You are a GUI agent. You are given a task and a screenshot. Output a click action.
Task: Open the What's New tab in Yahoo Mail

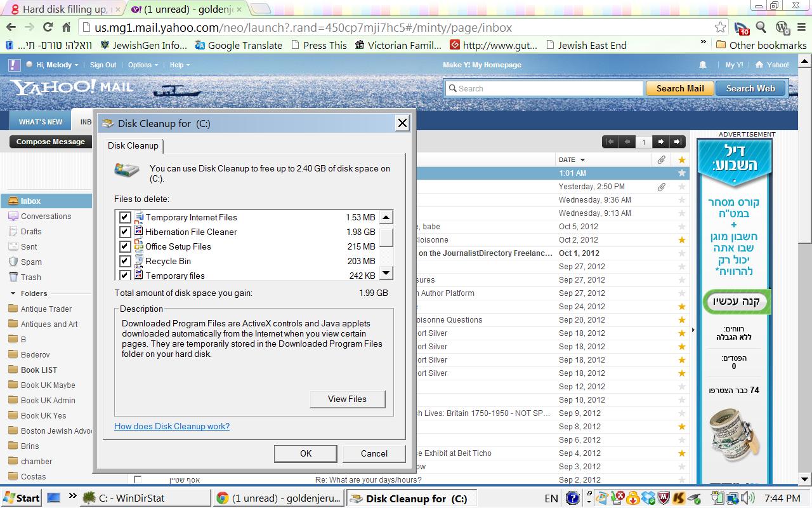coord(41,122)
